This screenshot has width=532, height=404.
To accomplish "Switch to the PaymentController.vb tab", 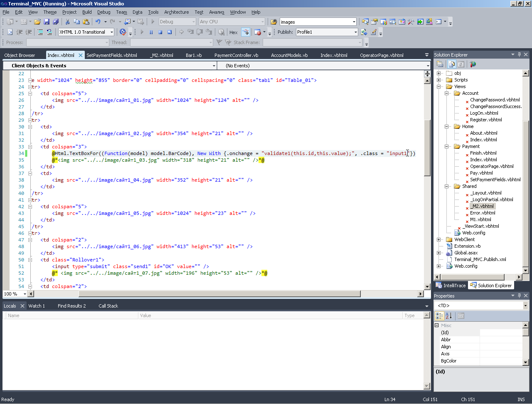I will point(236,55).
